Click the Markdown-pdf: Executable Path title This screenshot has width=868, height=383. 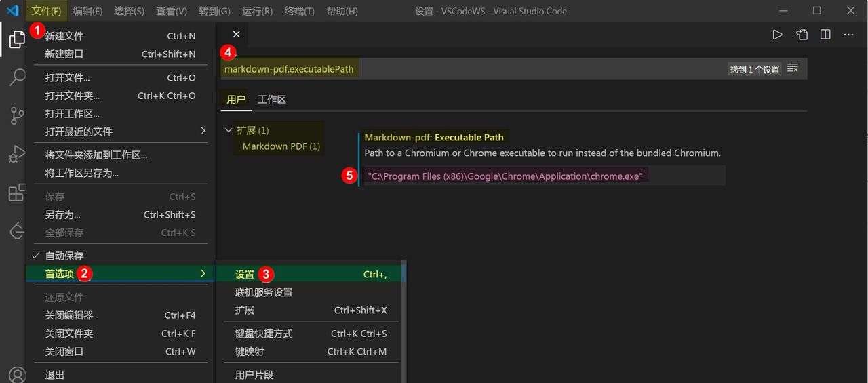click(434, 137)
